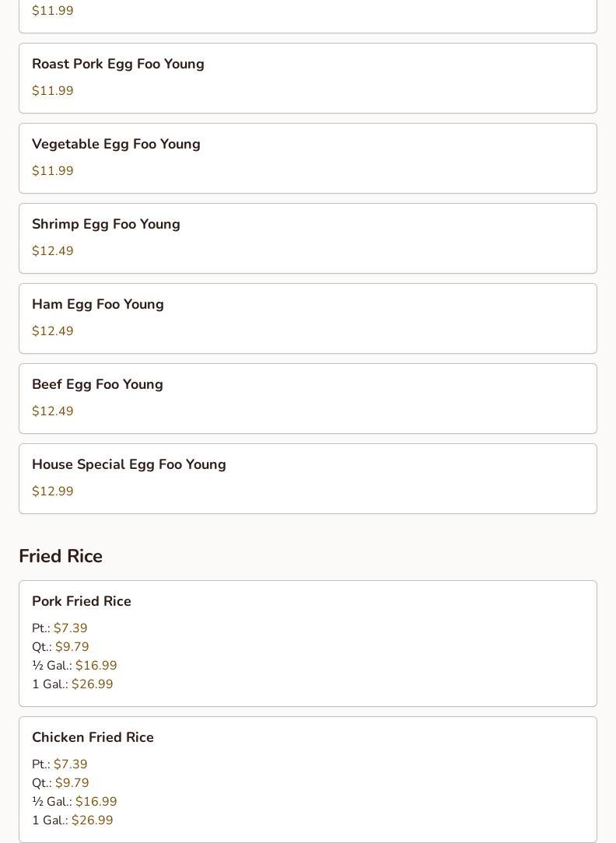Select the 1 Gal. Chicken Fried Rice option
Viewport: 616px width, 843px height.
click(x=72, y=820)
